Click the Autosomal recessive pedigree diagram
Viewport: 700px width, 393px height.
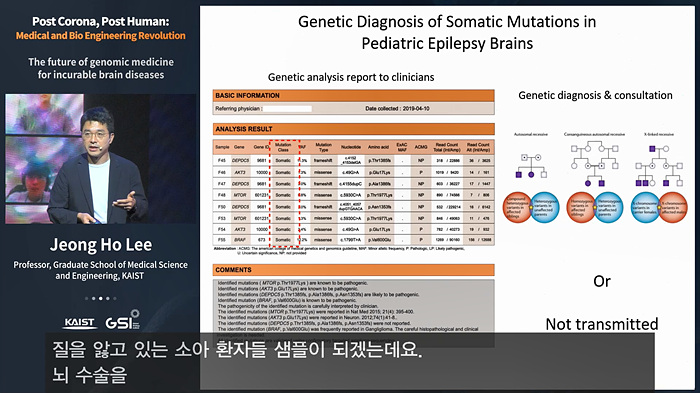531,165
